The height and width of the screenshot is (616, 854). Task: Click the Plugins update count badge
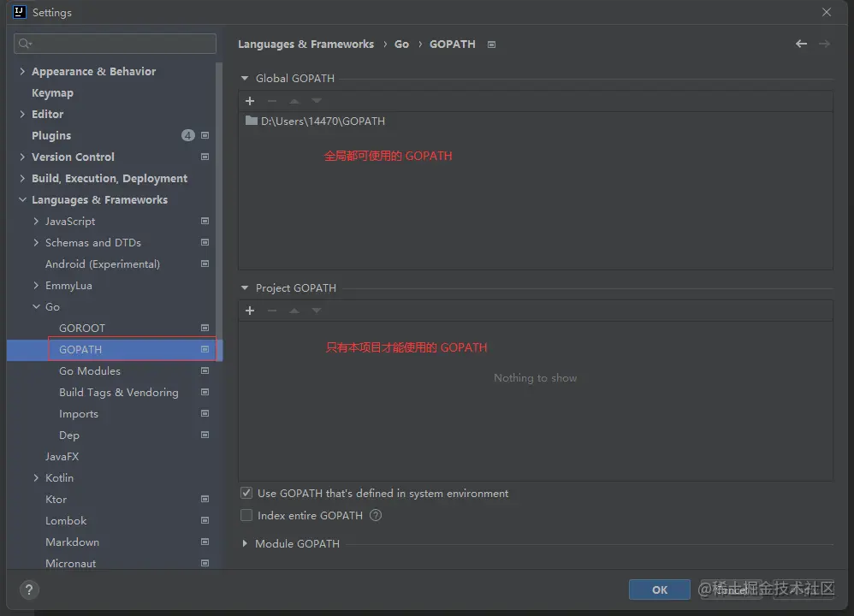tap(188, 135)
